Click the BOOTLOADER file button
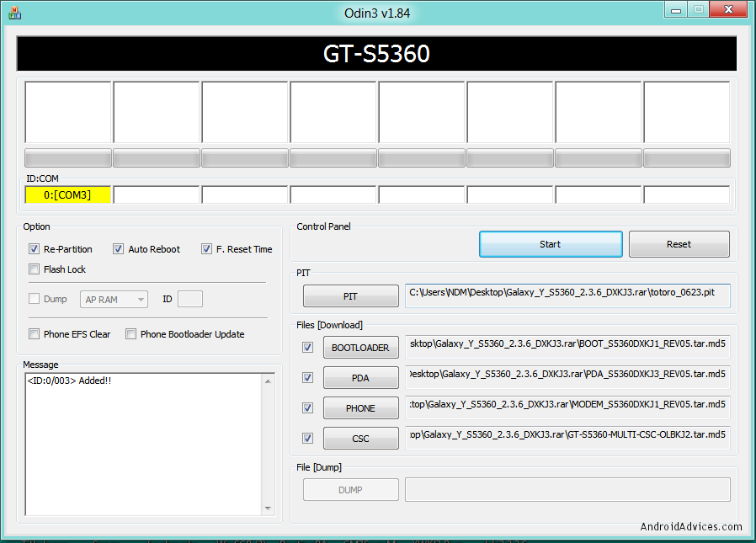This screenshot has height=543, width=756. pyautogui.click(x=360, y=348)
